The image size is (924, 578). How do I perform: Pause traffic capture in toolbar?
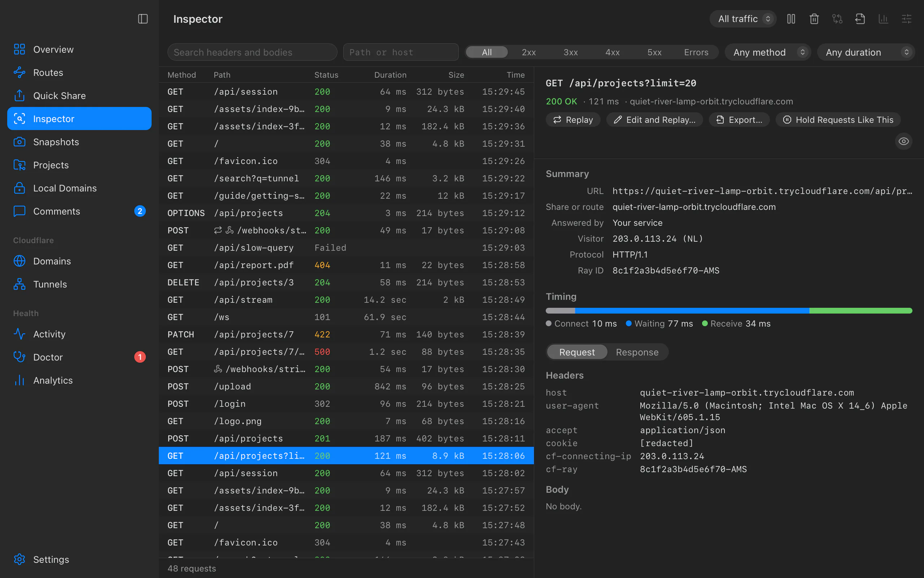click(x=791, y=19)
